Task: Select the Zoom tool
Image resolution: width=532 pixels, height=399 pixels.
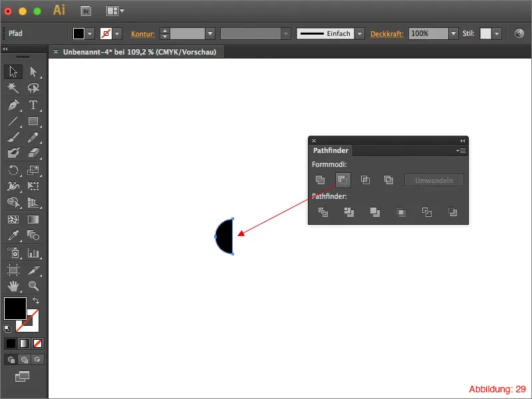Action: (33, 286)
